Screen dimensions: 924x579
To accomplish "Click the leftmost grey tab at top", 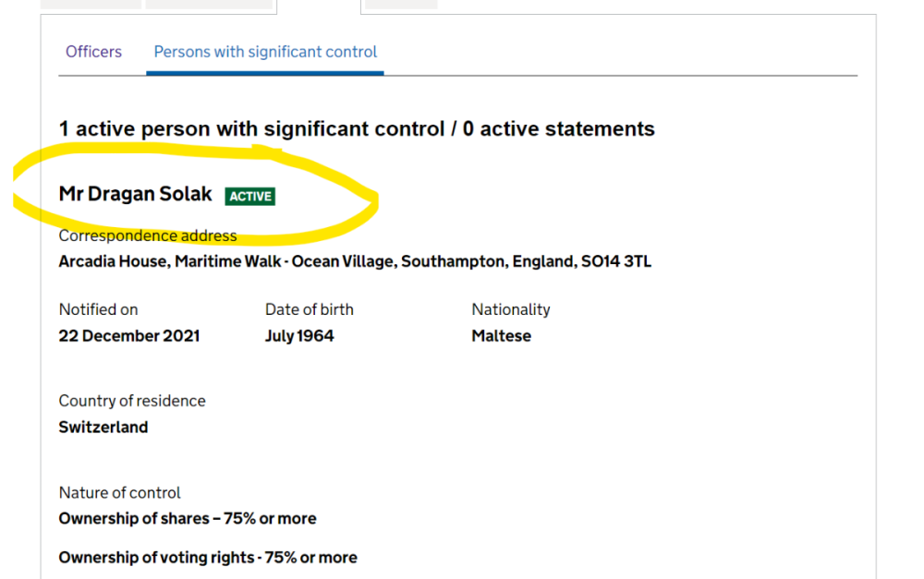I will (91, 4).
